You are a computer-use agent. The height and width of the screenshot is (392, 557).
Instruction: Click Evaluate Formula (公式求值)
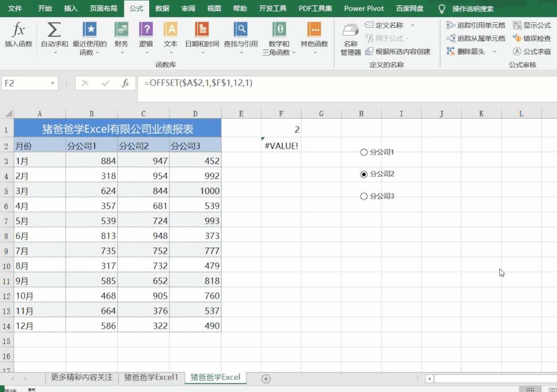pyautogui.click(x=532, y=52)
